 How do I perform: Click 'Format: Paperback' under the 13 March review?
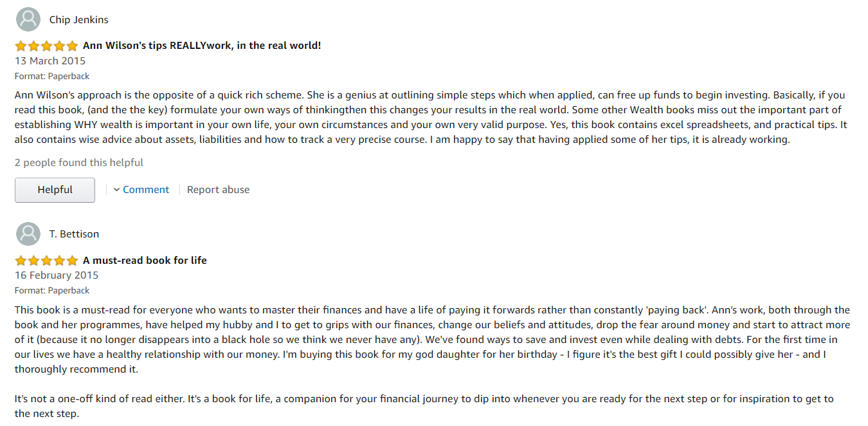pos(52,76)
